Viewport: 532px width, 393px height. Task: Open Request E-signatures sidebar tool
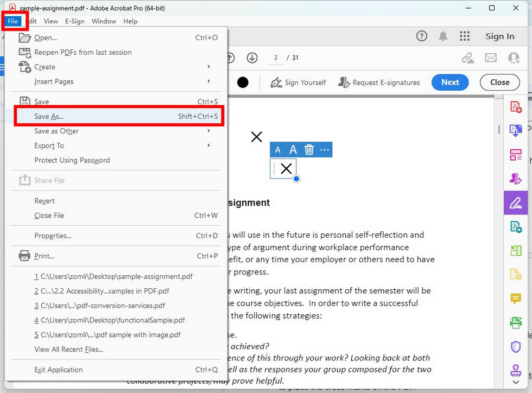point(516,179)
